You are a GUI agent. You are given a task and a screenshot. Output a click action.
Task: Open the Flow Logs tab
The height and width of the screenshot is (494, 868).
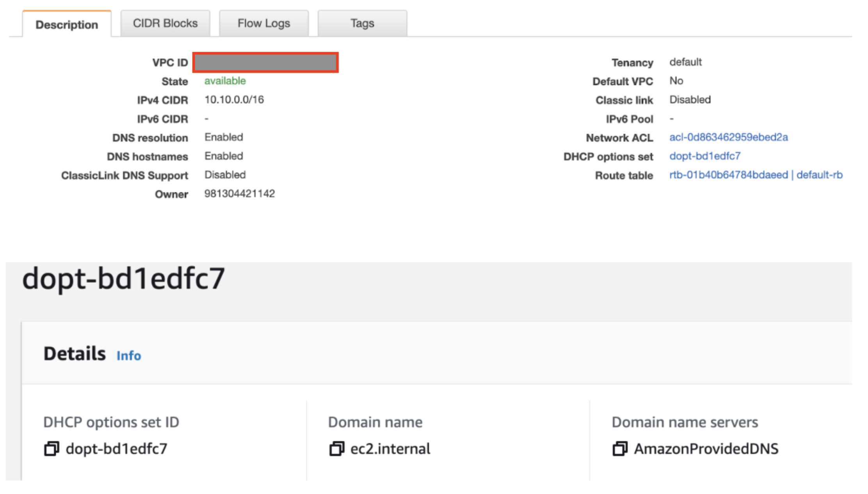(263, 23)
